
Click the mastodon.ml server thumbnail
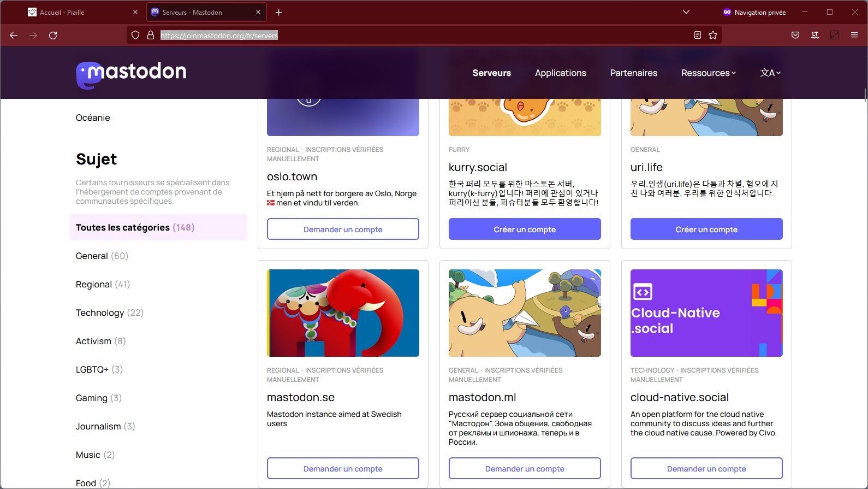coord(525,313)
